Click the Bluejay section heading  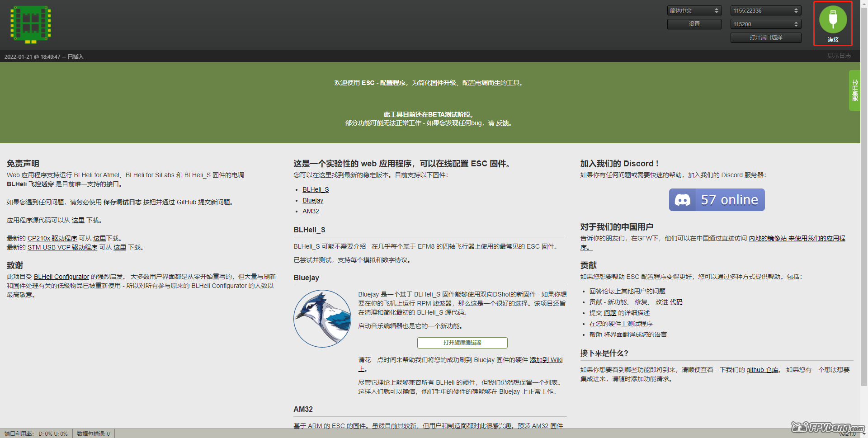pos(306,278)
